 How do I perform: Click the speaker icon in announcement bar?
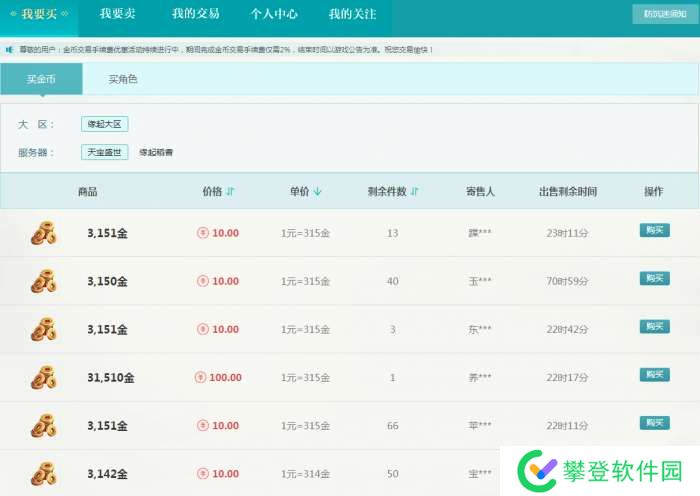(10, 49)
